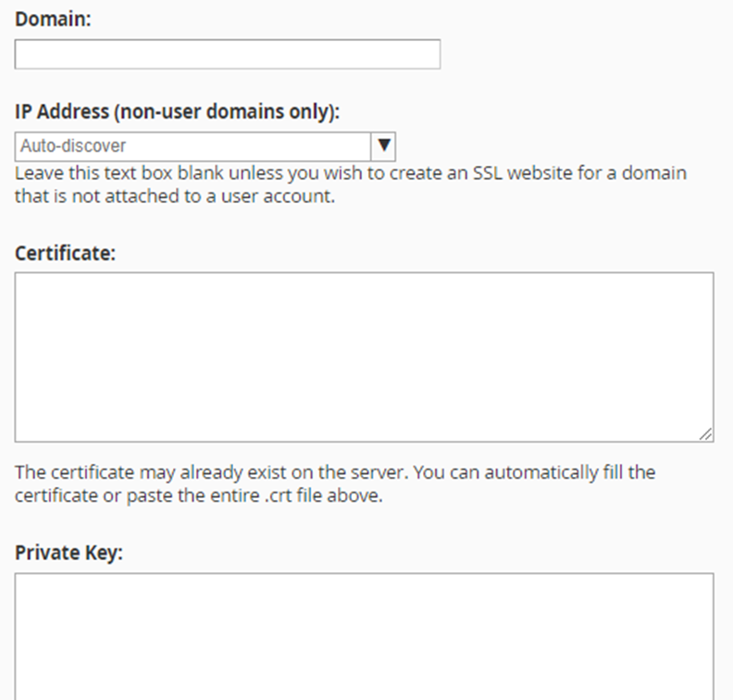Click inside the Certificate text area
This screenshot has width=733, height=700.
click(364, 356)
